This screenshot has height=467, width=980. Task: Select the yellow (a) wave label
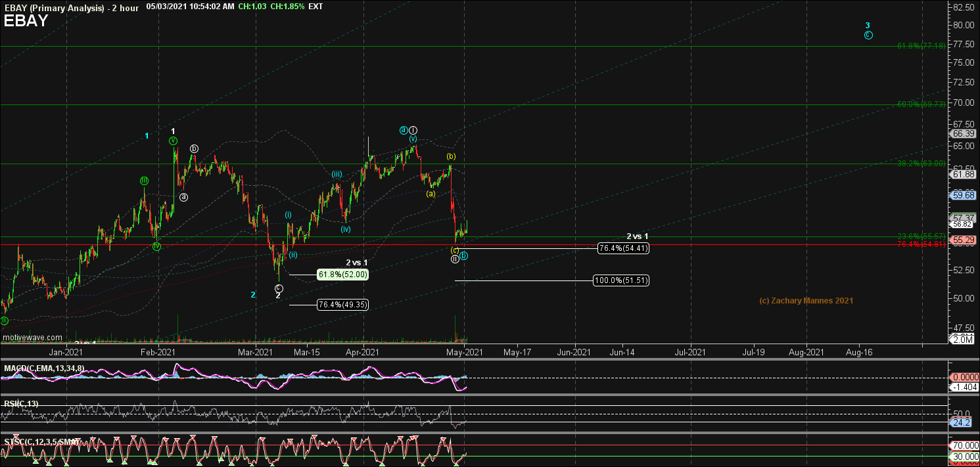pos(431,194)
